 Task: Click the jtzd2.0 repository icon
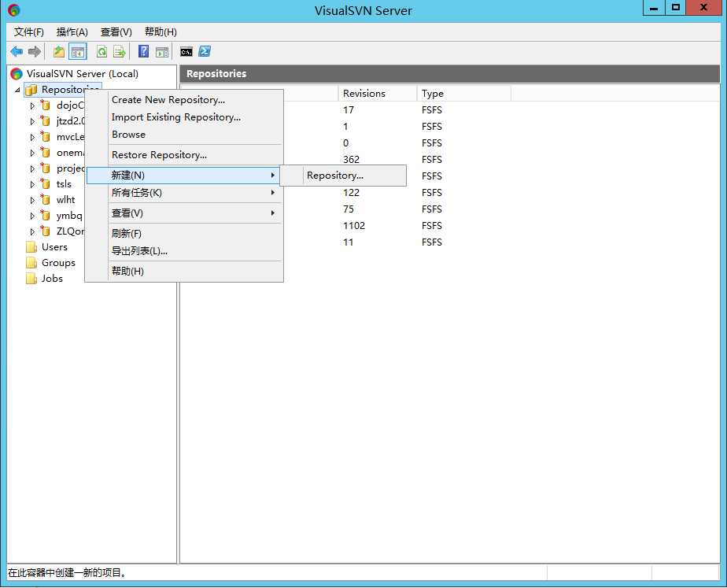pos(46,121)
